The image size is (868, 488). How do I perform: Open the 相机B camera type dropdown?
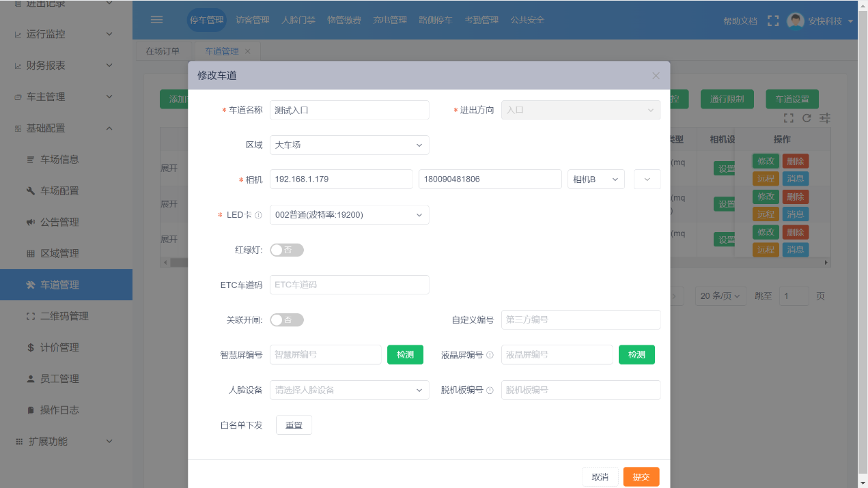click(x=596, y=179)
